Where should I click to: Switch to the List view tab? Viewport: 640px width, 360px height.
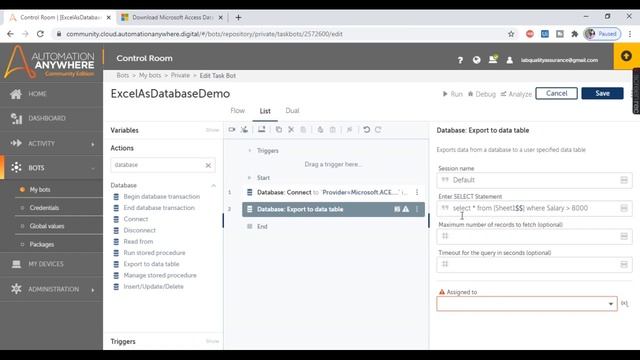point(265,111)
